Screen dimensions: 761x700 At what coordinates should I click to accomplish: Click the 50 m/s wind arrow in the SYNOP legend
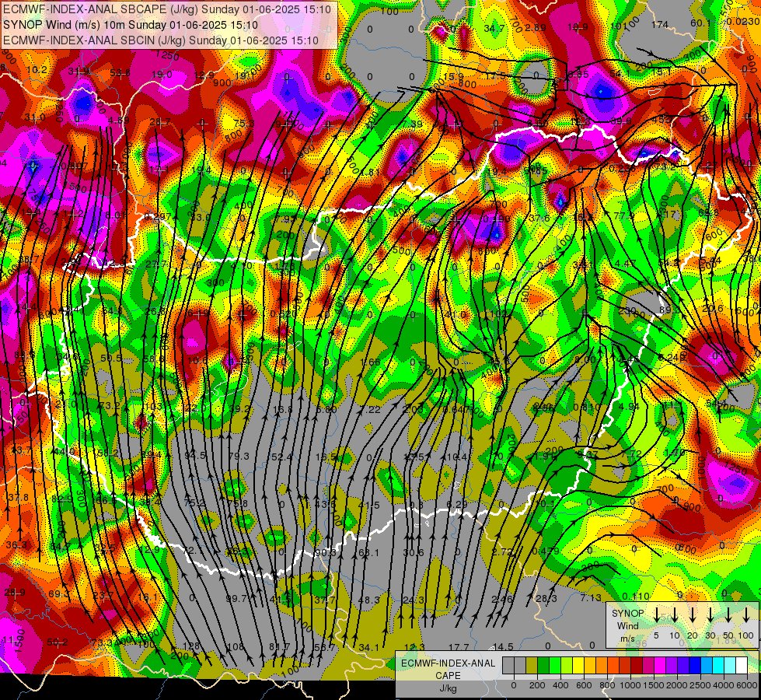coord(728,615)
